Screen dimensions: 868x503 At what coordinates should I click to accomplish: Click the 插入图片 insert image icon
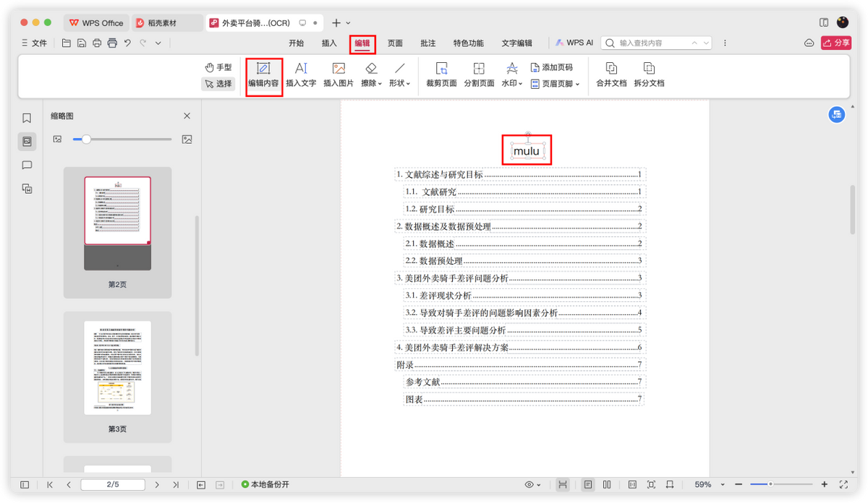[x=339, y=76]
